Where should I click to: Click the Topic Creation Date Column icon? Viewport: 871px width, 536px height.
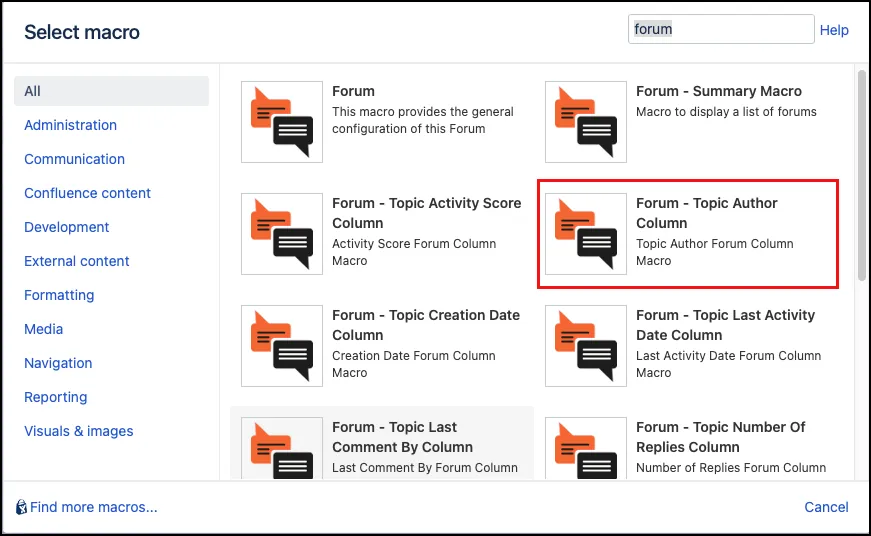(x=282, y=346)
